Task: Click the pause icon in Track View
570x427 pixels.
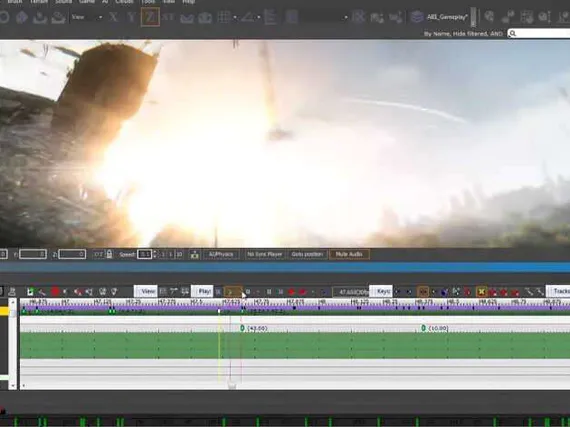Action: (269, 291)
